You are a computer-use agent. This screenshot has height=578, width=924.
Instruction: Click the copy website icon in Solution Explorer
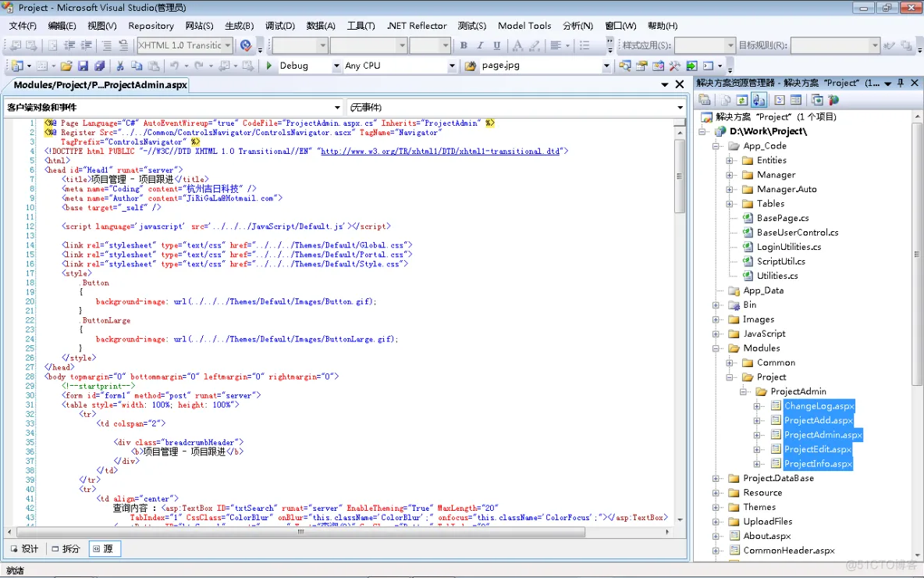point(817,100)
